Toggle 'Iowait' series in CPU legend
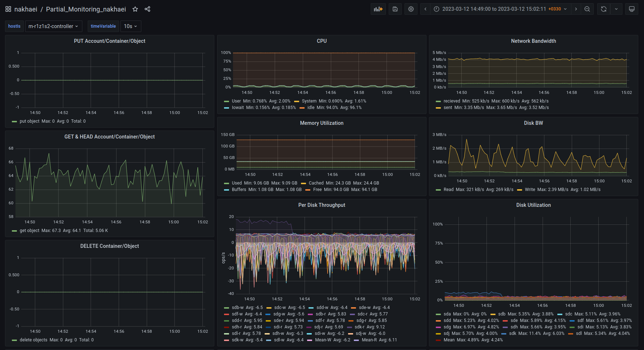 (x=238, y=108)
